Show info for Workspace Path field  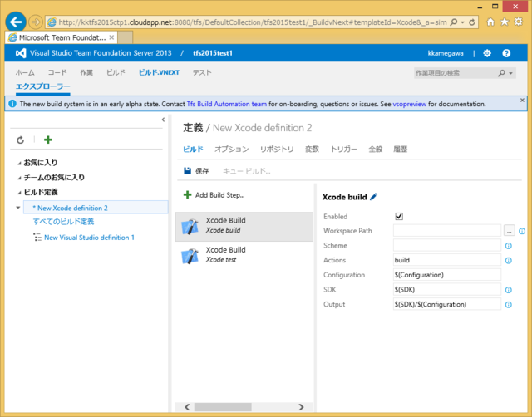(x=522, y=231)
